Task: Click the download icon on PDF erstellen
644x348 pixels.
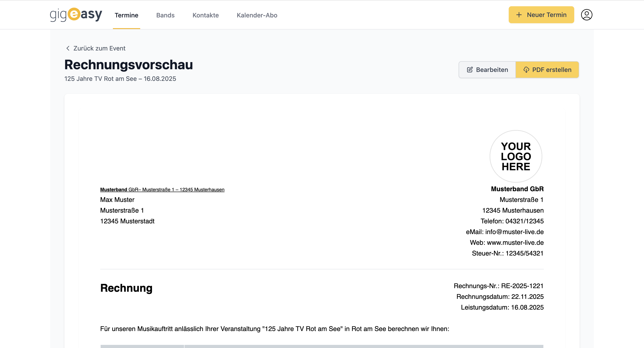Action: (527, 69)
